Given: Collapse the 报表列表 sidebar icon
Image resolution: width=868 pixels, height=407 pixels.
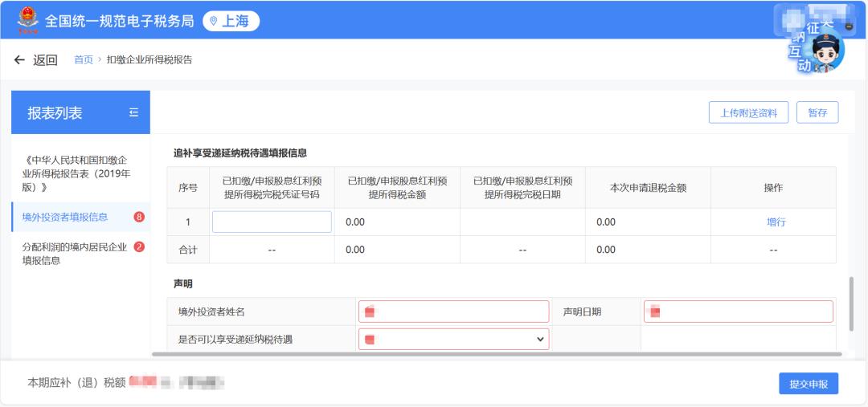Looking at the screenshot, I should 133,113.
